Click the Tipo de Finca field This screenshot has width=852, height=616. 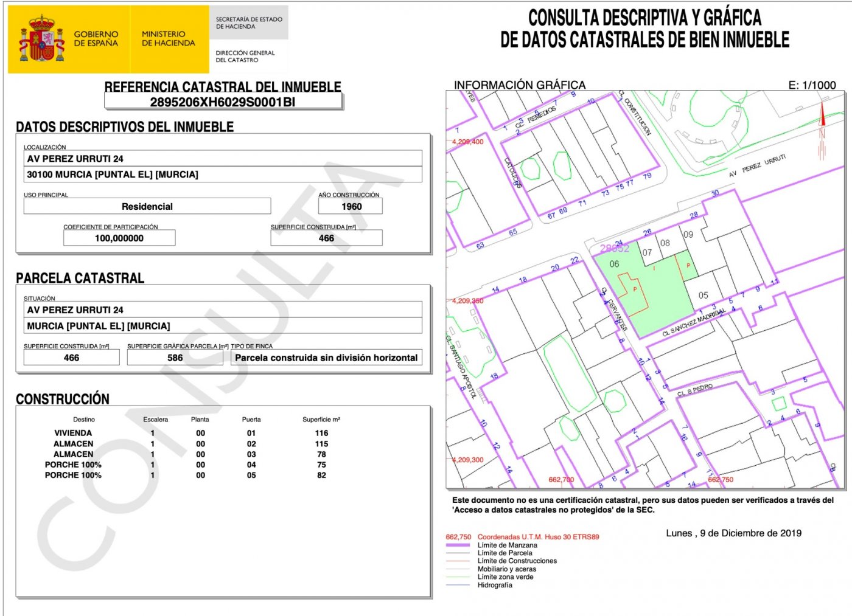(326, 358)
